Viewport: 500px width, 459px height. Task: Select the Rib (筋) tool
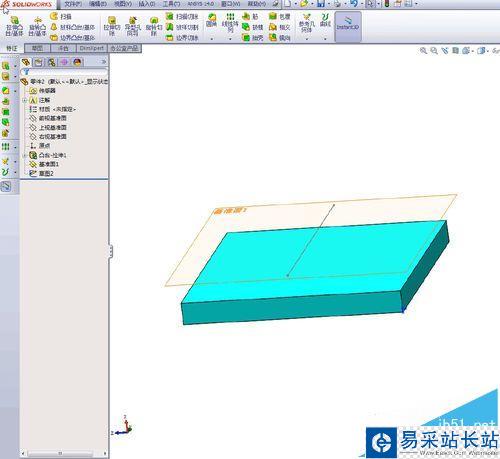pos(250,16)
